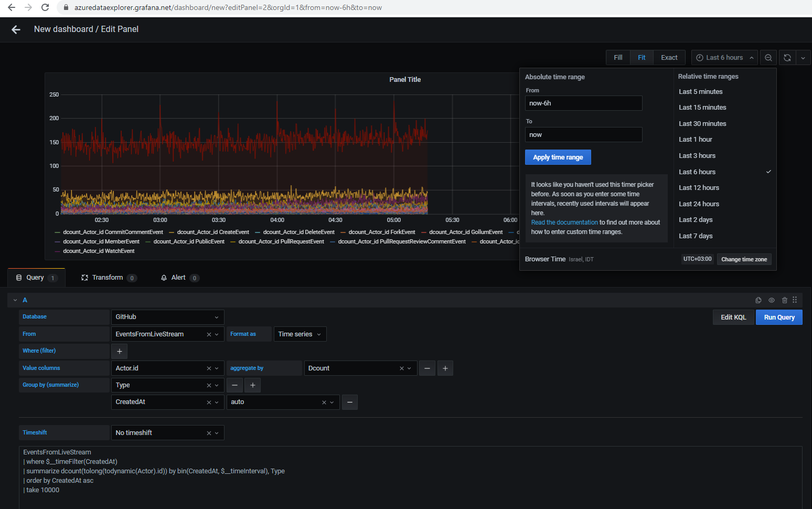
Task: Click the clock icon in the time picker
Action: click(x=700, y=57)
